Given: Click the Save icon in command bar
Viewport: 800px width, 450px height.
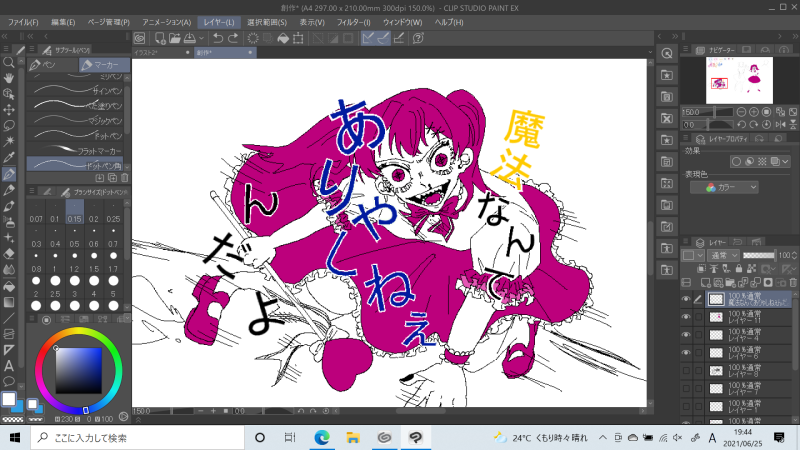Looking at the screenshot, I should click(190, 38).
